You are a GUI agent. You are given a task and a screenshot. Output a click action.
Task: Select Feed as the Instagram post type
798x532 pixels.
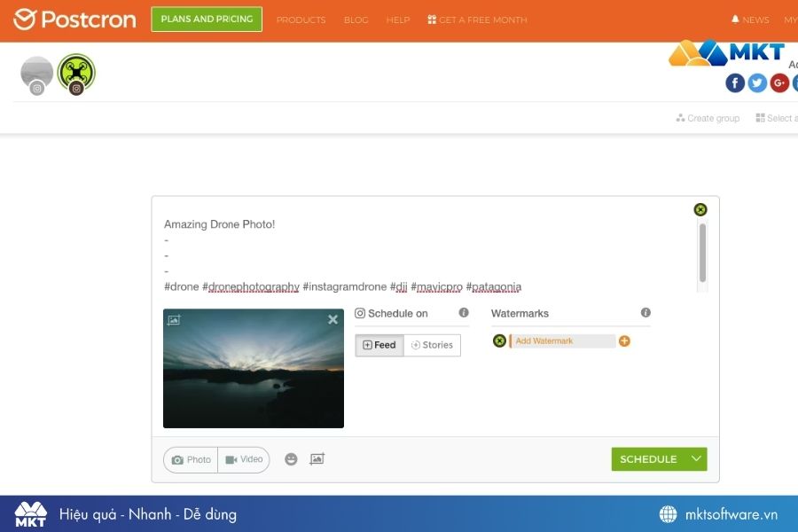point(379,345)
